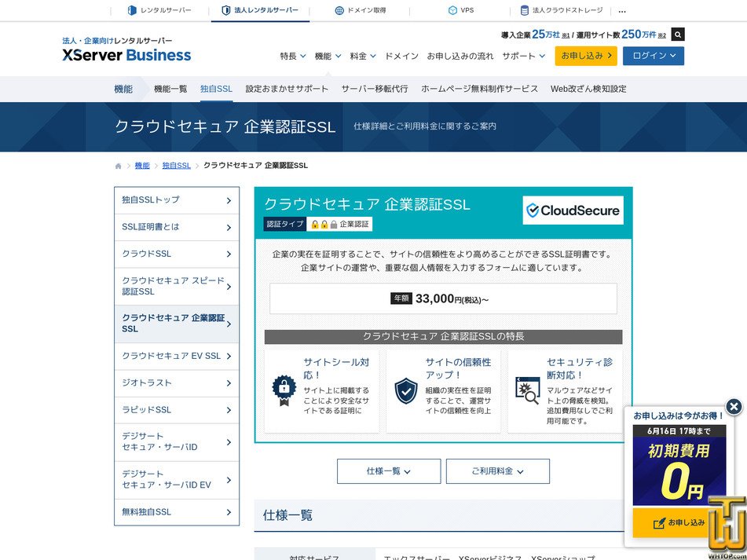This screenshot has height=560, width=747.
Task: Select the 機能一覧 sub-navigation tab
Action: (x=170, y=89)
